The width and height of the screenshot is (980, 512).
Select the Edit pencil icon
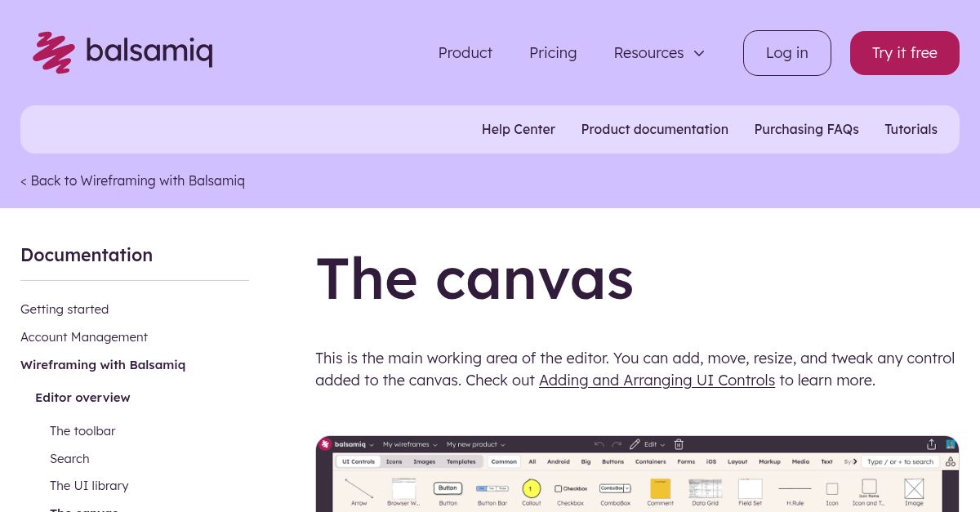pos(634,444)
